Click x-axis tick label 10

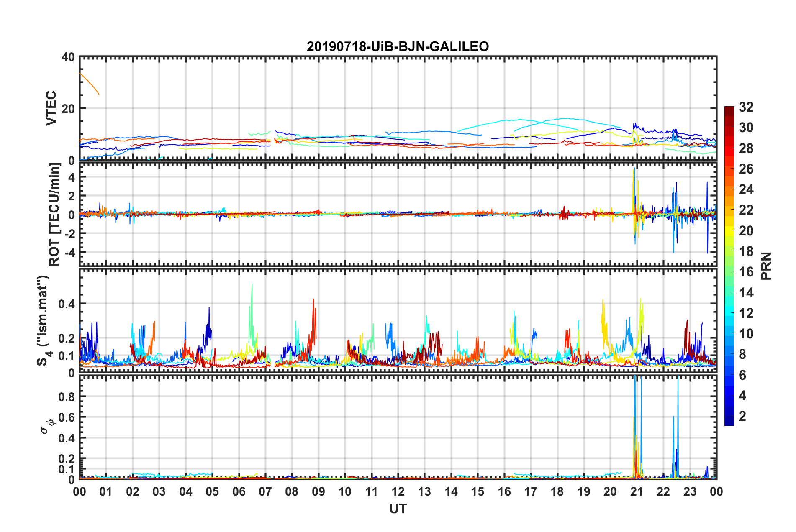pos(345,491)
